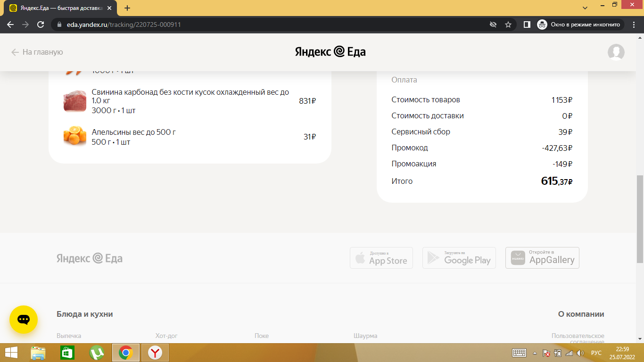
Task: Open the touch keyboard tray icon
Action: pos(519,353)
